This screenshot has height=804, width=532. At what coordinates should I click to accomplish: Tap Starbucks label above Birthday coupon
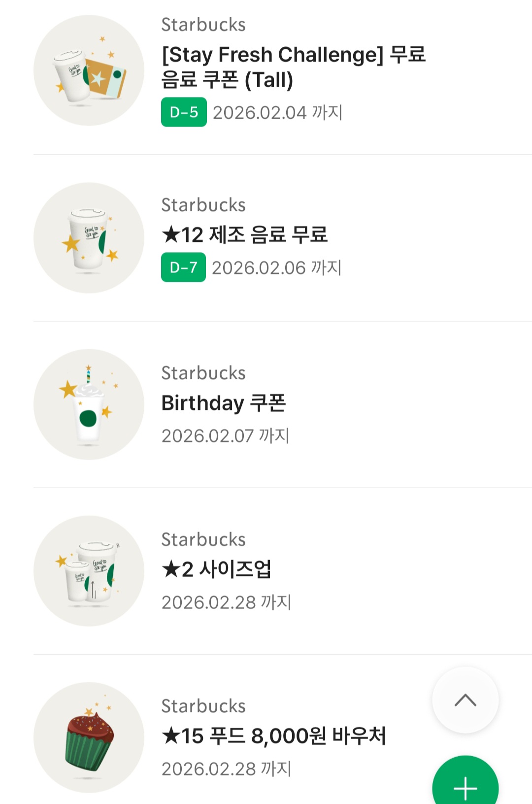coord(203,373)
